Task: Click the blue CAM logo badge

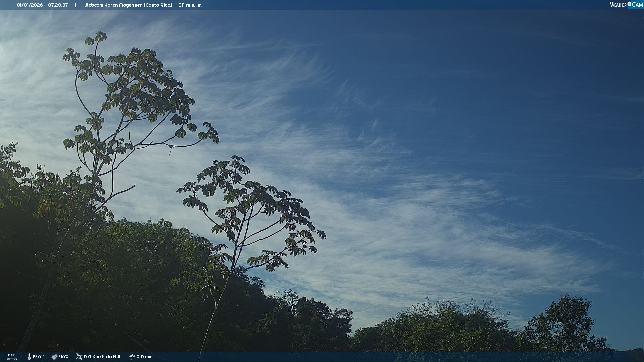Action: click(x=637, y=5)
